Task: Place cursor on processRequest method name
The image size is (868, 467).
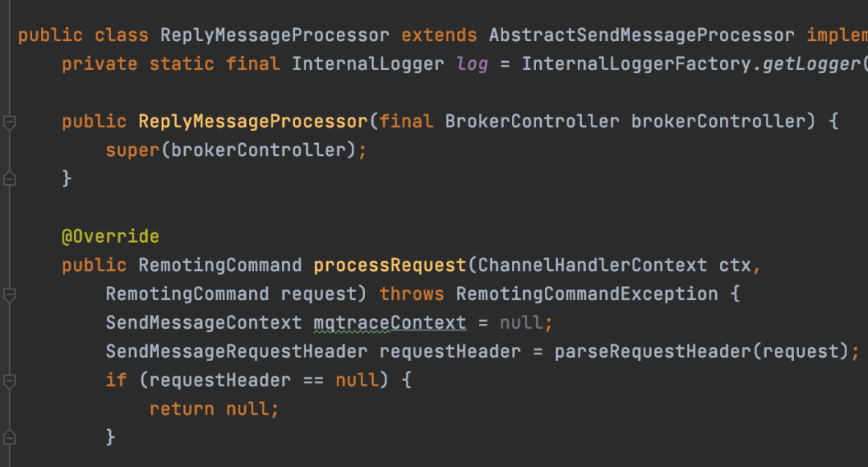Action: point(390,265)
